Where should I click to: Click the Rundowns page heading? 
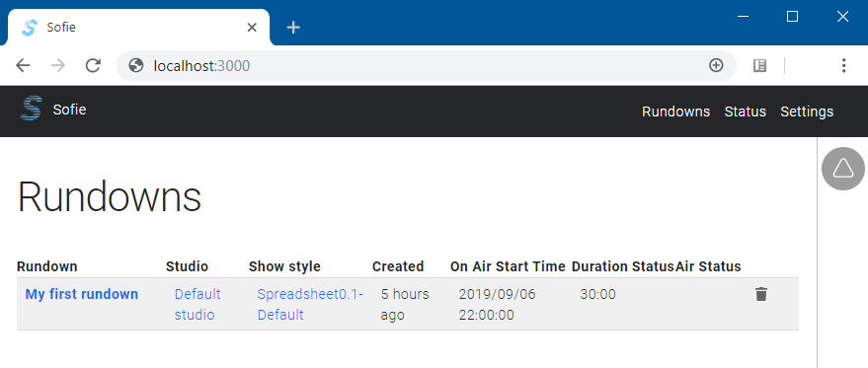(x=110, y=197)
